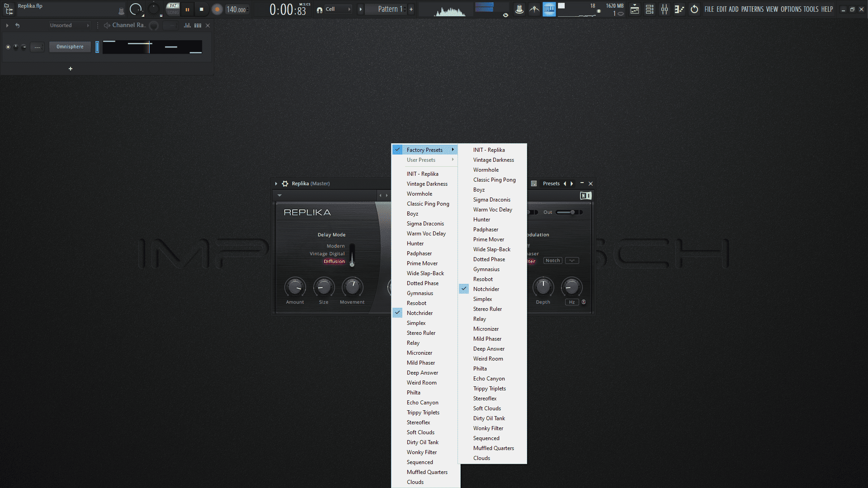Click the small round button beside Hz
Image resolution: width=868 pixels, height=488 pixels.
(x=584, y=302)
